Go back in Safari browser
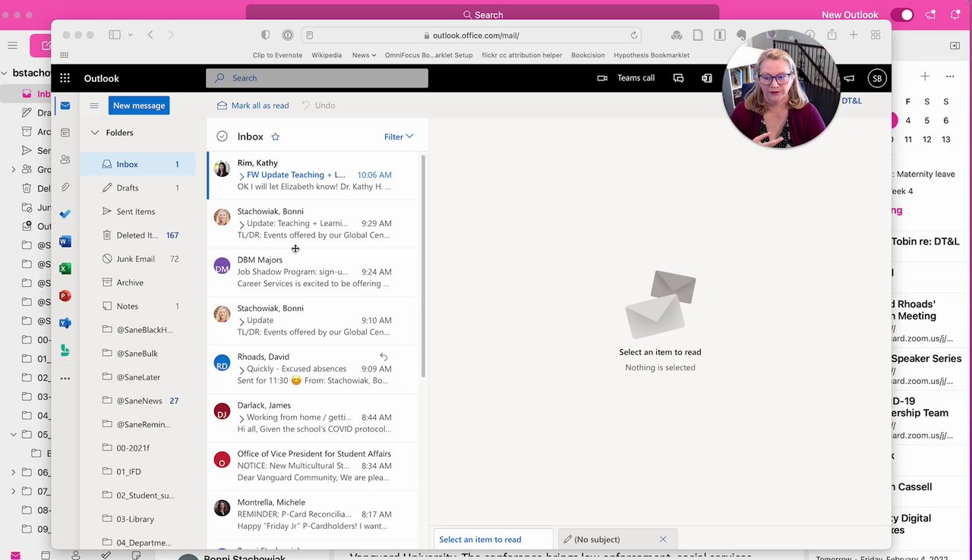The width and height of the screenshot is (972, 560). tap(150, 35)
